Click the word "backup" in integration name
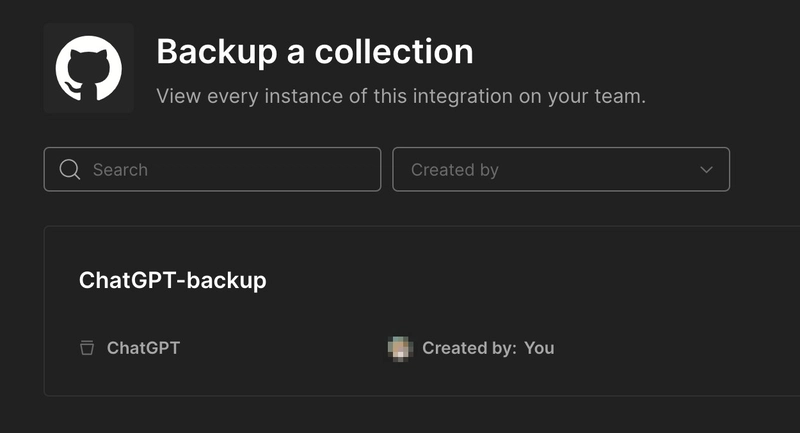 [x=227, y=281]
